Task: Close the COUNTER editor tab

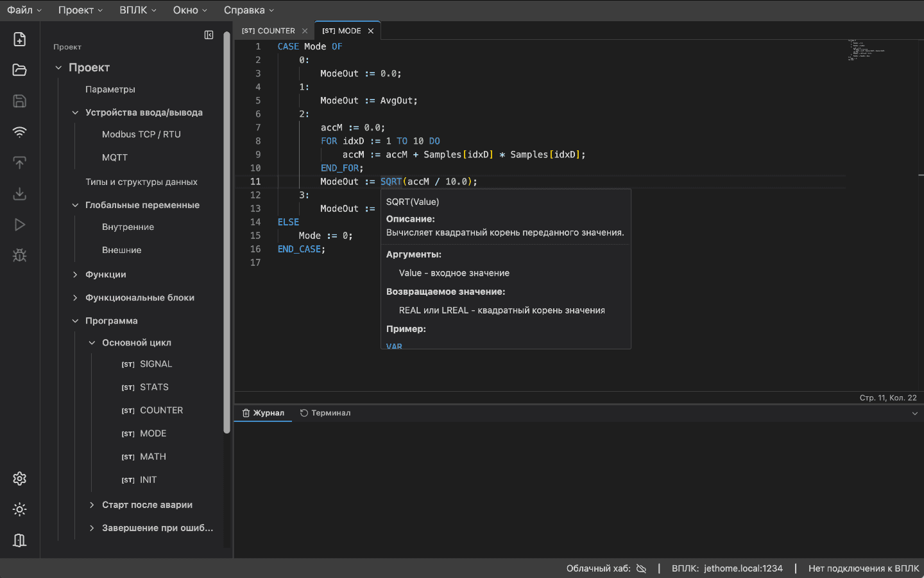Action: click(305, 31)
